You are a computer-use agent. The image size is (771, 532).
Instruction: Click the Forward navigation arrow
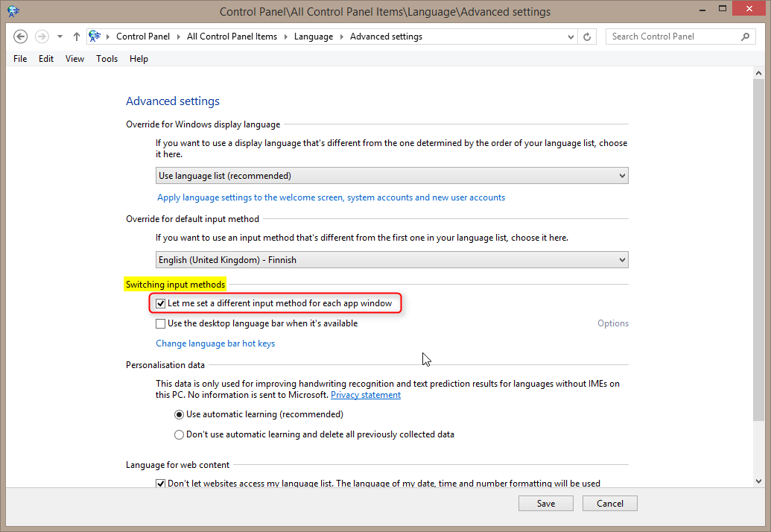(42, 36)
